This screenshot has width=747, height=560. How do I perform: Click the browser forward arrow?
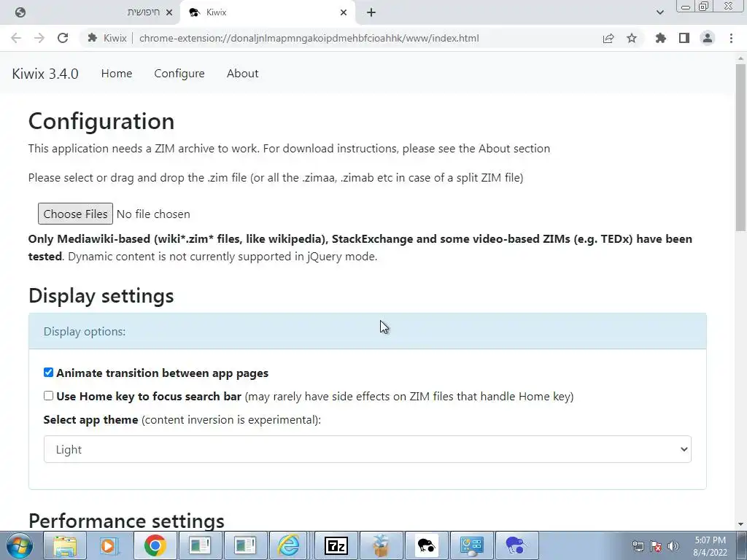point(39,38)
